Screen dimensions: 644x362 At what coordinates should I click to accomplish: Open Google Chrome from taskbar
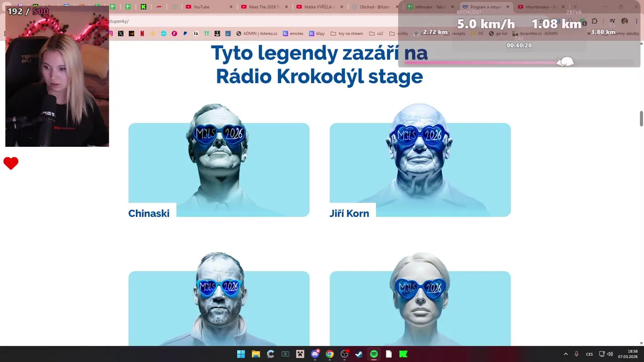pos(330,354)
